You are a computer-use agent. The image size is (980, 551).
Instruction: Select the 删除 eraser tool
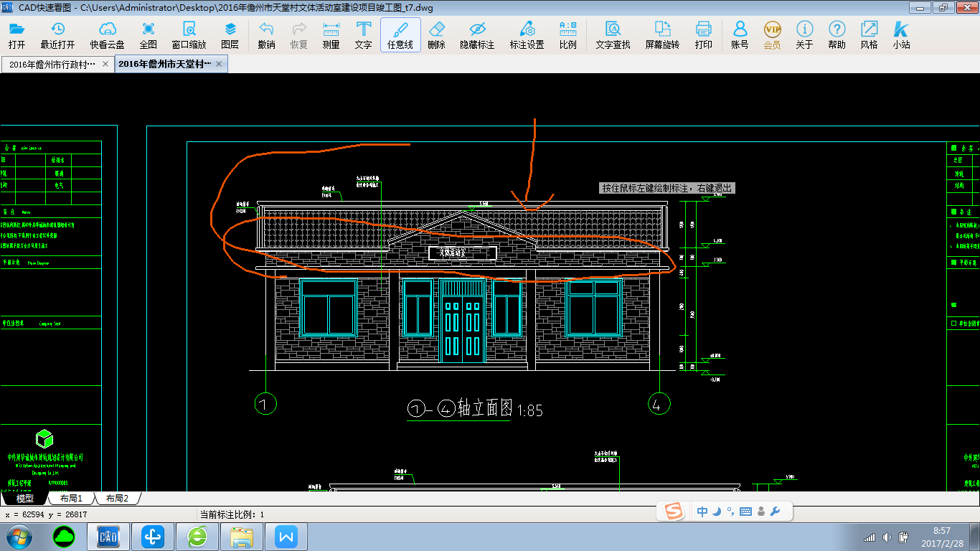pos(436,34)
